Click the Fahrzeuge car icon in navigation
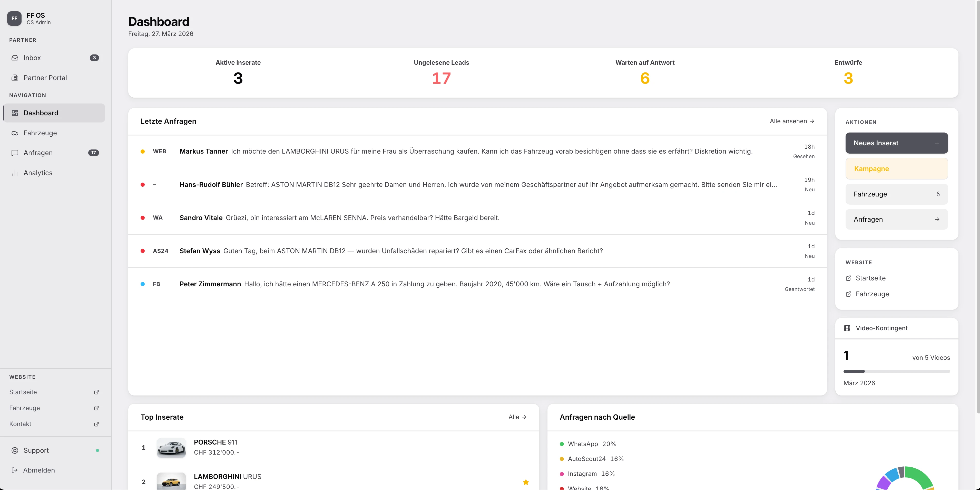This screenshot has height=490, width=980. coord(14,133)
